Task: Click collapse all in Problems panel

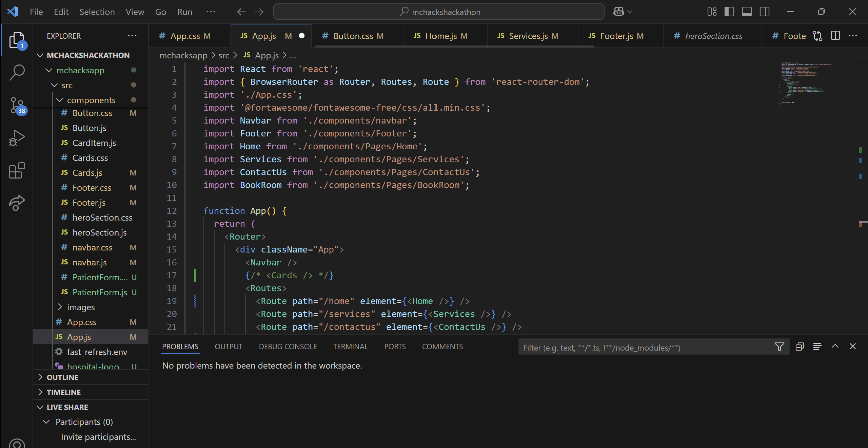Action: point(800,347)
